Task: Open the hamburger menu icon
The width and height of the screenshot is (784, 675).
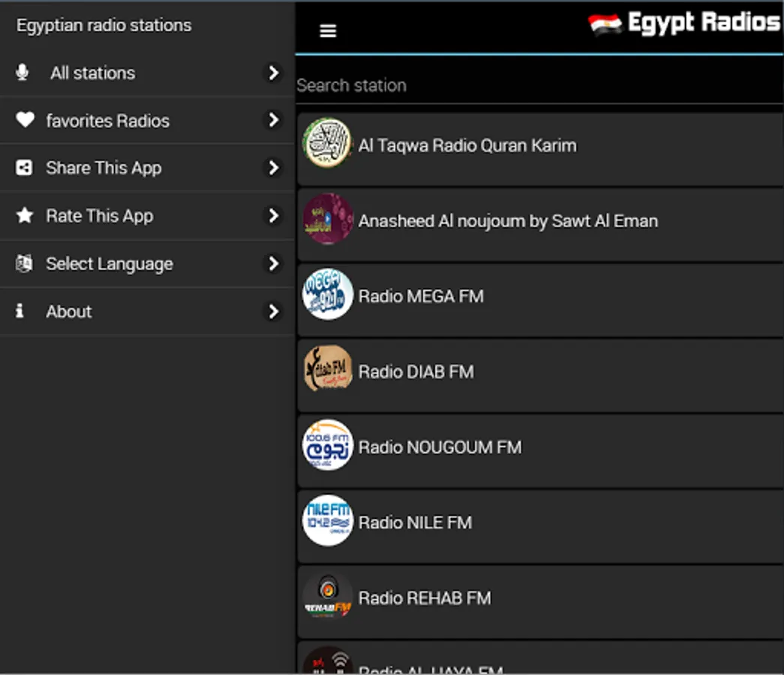Action: coord(328,31)
